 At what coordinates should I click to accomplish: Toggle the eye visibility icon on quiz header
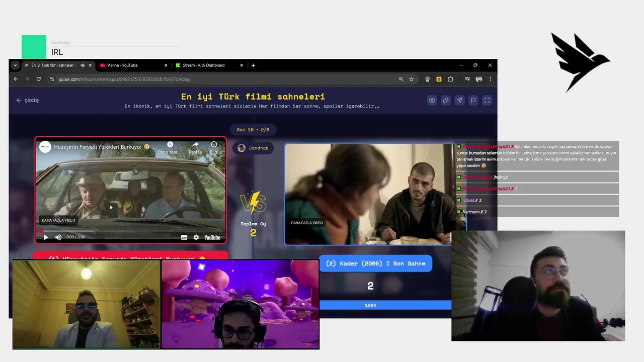(432, 101)
